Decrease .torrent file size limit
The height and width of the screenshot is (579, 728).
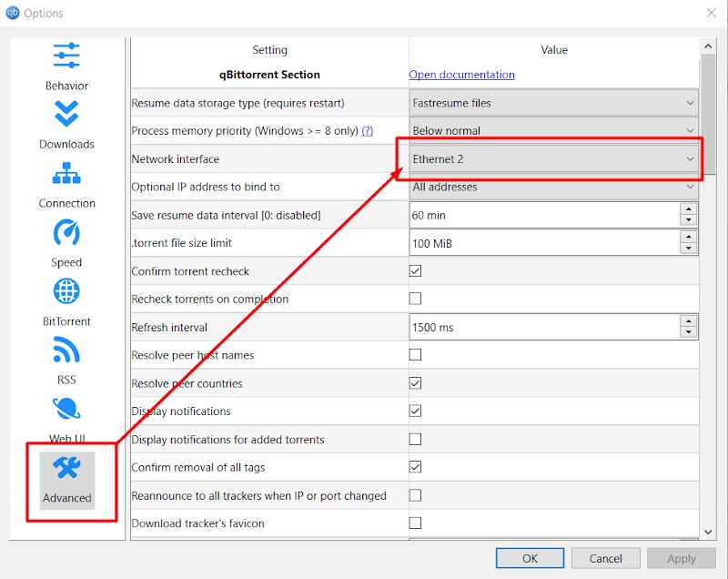point(689,249)
